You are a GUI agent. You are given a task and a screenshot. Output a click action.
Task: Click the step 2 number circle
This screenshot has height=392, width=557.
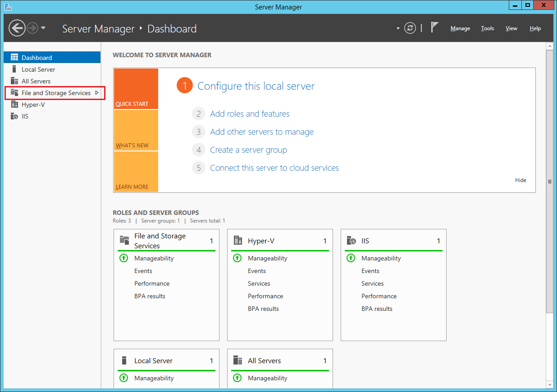click(198, 114)
